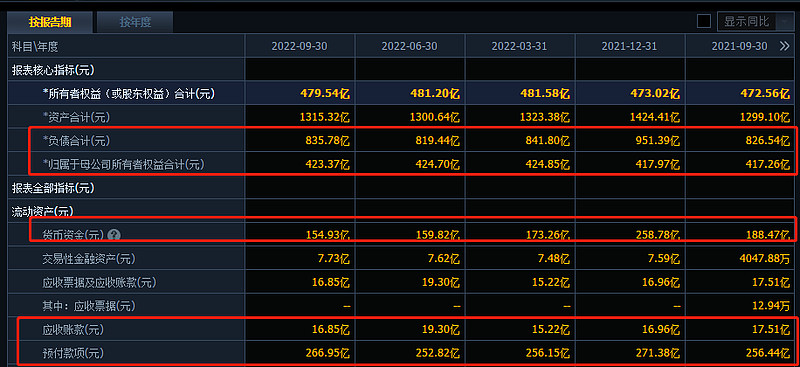Switch to the 按年度 tab
Screen dimensions: 800x367
pyautogui.click(x=135, y=22)
